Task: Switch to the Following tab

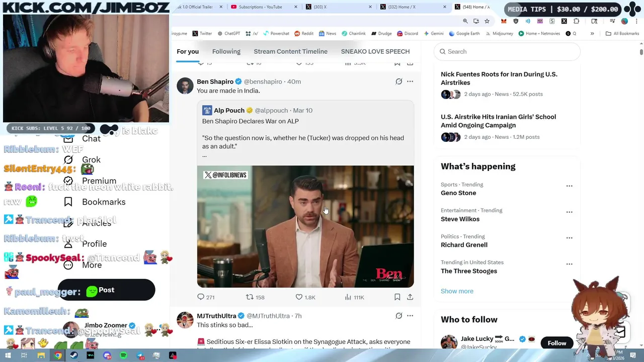Action: pyautogui.click(x=226, y=51)
